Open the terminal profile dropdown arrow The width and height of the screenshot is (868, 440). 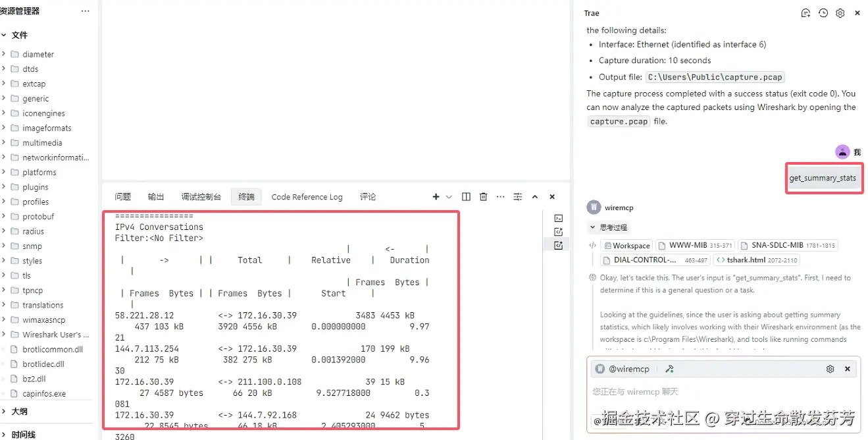[x=449, y=196]
